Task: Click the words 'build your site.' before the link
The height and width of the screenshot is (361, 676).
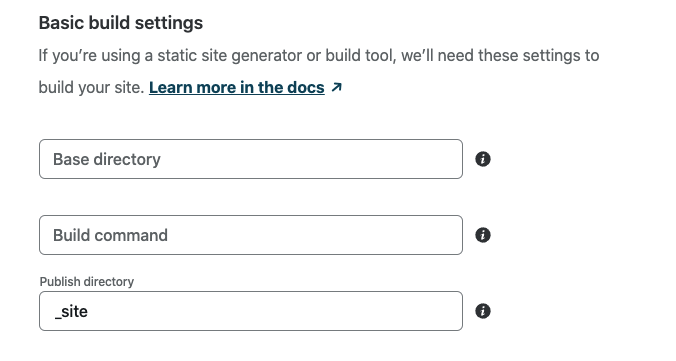Action: point(91,88)
